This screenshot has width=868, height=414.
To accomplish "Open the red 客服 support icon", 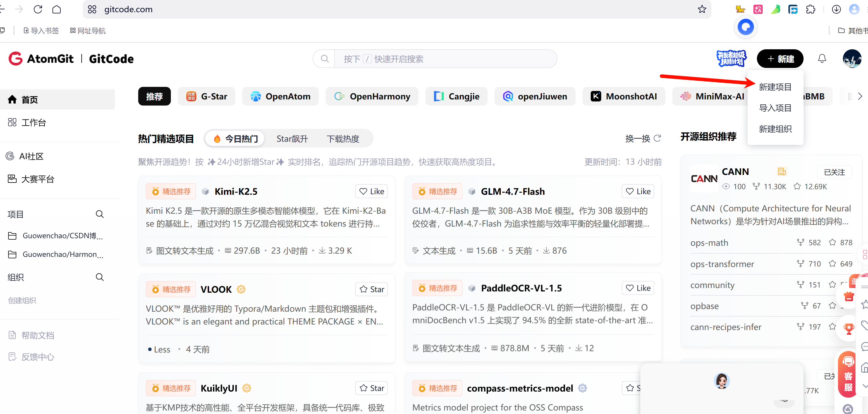I will tap(848, 374).
